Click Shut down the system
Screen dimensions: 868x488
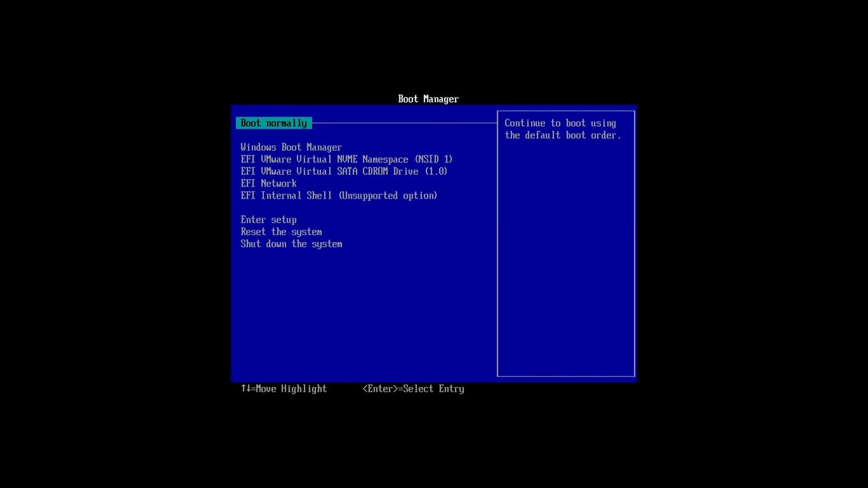tap(292, 244)
